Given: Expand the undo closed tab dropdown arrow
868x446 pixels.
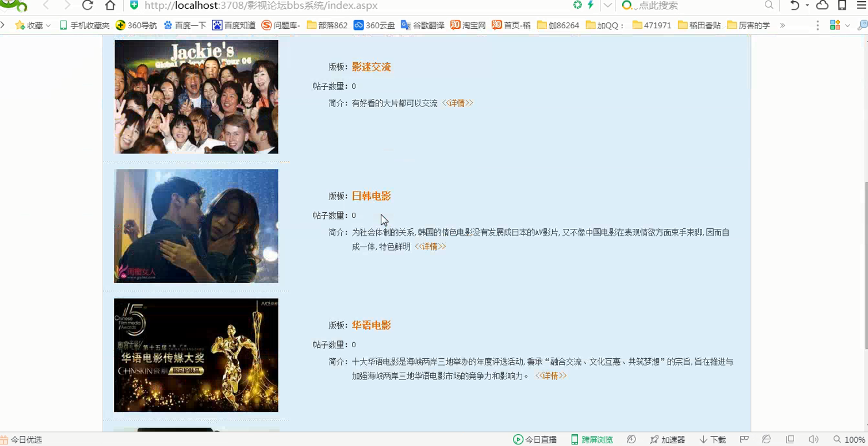Looking at the screenshot, I should pos(807,6).
